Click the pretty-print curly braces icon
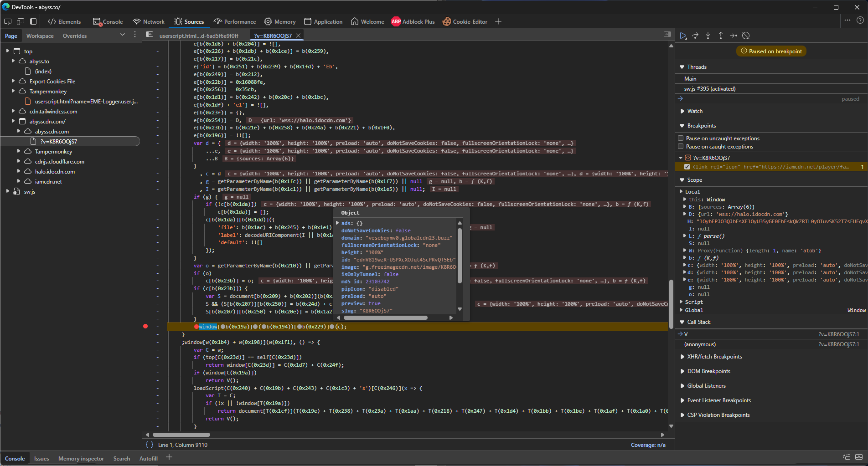The width and height of the screenshot is (868, 466). (x=149, y=445)
